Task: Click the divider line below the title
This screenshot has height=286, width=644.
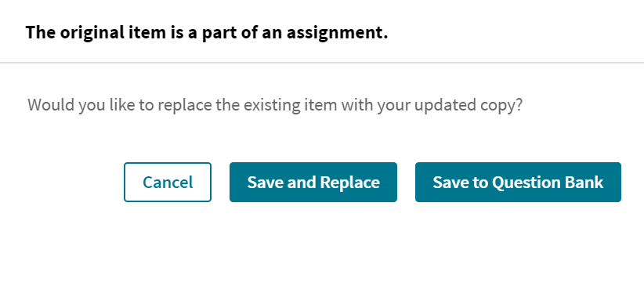Action: [322, 63]
